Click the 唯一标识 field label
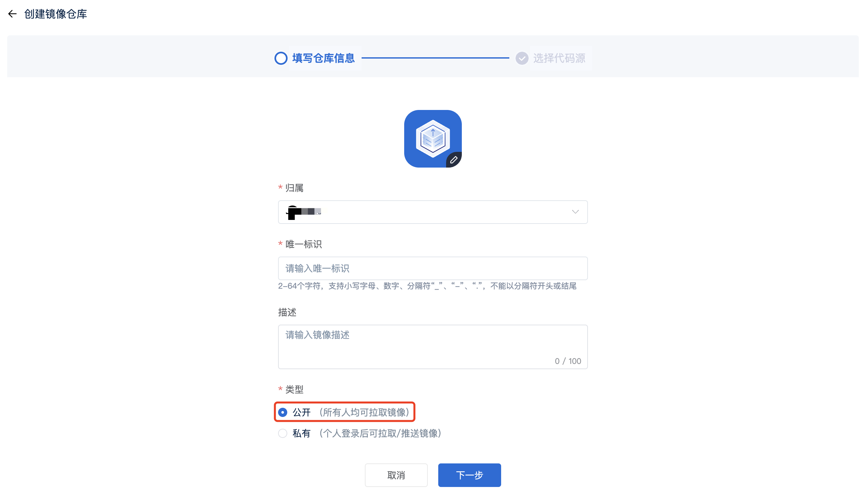 tap(303, 244)
